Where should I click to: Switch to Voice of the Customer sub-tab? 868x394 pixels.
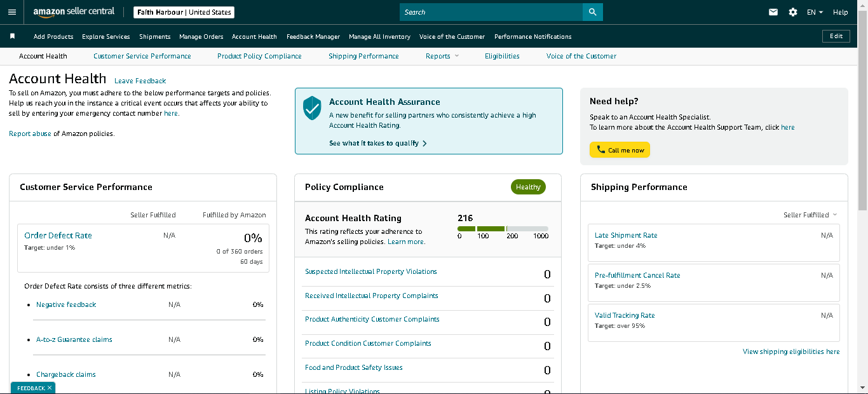[x=581, y=56]
